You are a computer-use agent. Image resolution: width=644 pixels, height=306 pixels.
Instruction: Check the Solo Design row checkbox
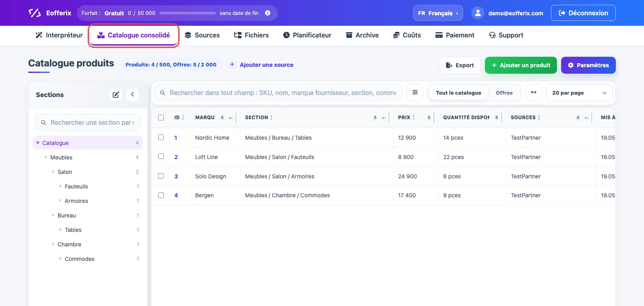(161, 176)
